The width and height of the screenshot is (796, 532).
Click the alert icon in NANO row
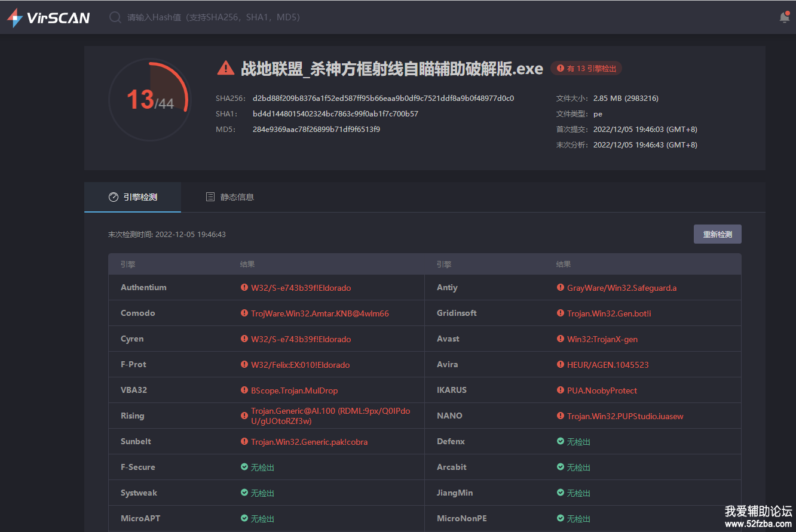coord(561,416)
